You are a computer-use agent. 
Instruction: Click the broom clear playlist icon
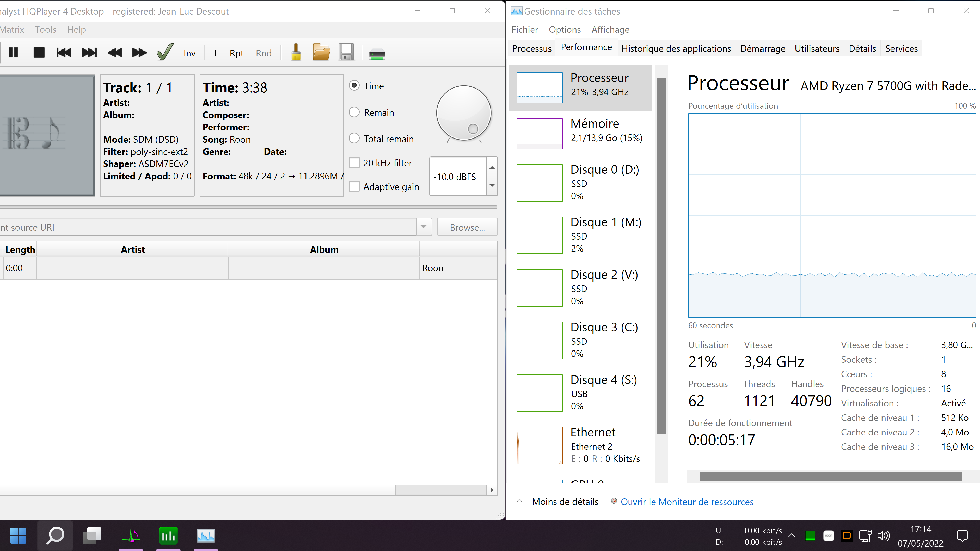click(x=296, y=53)
